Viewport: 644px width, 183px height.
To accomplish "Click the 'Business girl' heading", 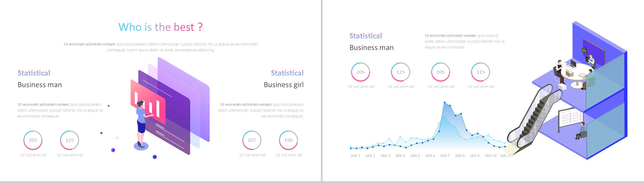I will 283,85.
